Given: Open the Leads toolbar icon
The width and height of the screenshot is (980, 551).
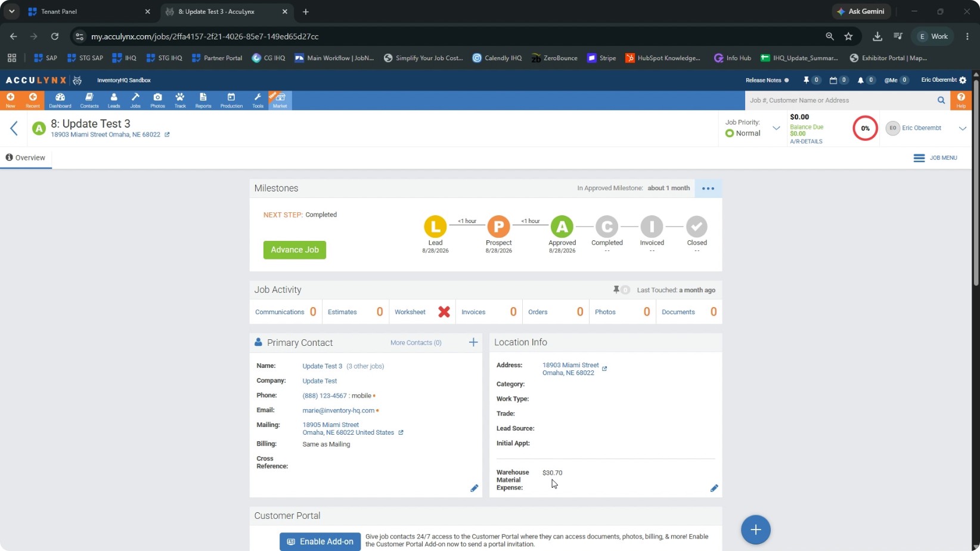Looking at the screenshot, I should (x=114, y=100).
